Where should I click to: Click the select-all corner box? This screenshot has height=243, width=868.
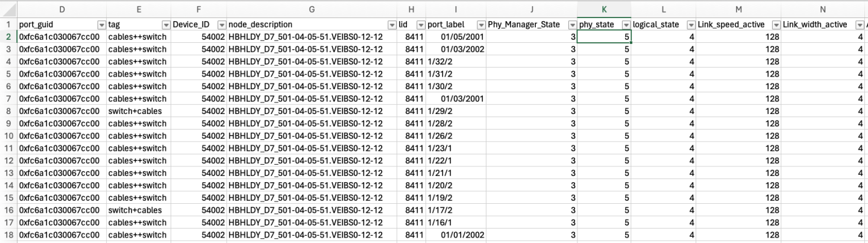pyautogui.click(x=8, y=9)
